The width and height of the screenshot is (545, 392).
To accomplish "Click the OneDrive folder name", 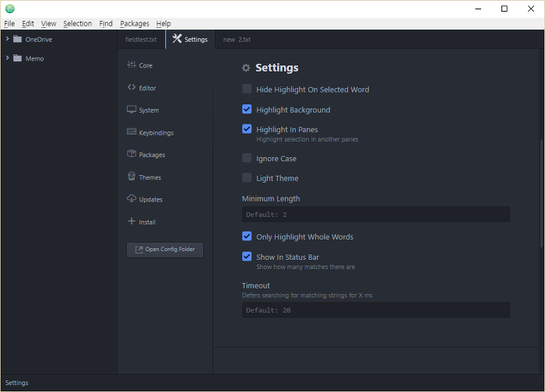I will click(39, 40).
